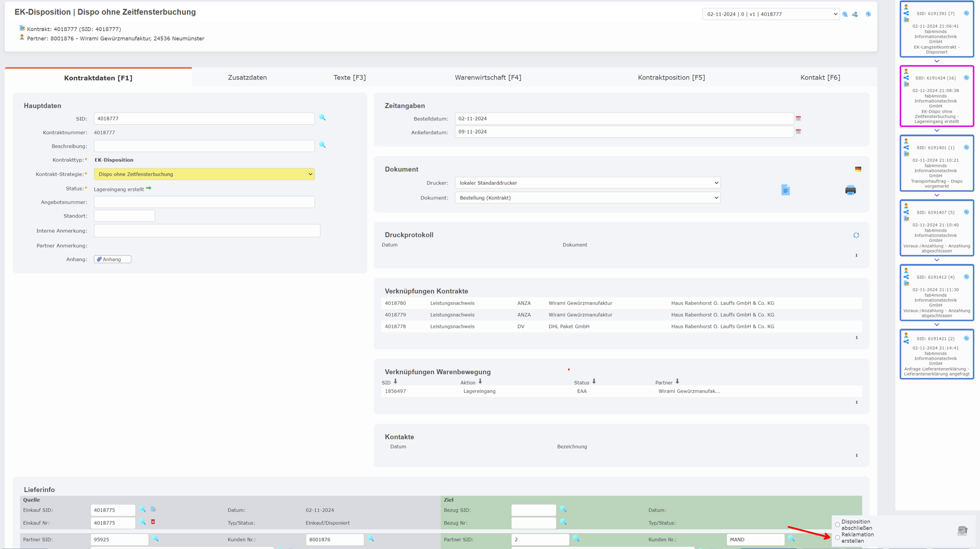
Task: Open calendar picker for Bestelldatum
Action: click(x=798, y=119)
